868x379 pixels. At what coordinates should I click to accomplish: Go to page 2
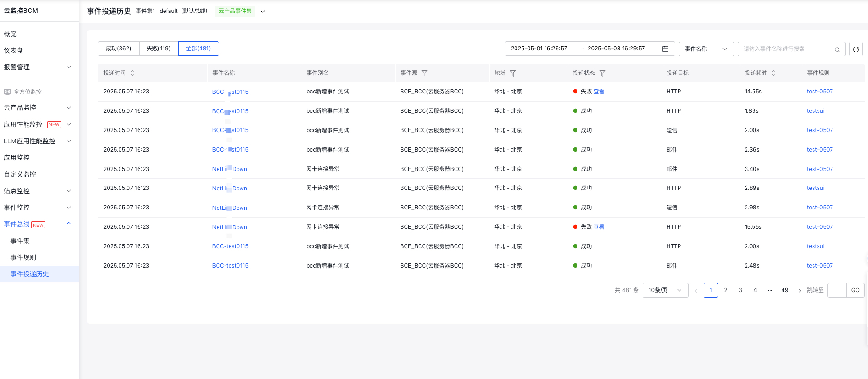(726, 290)
